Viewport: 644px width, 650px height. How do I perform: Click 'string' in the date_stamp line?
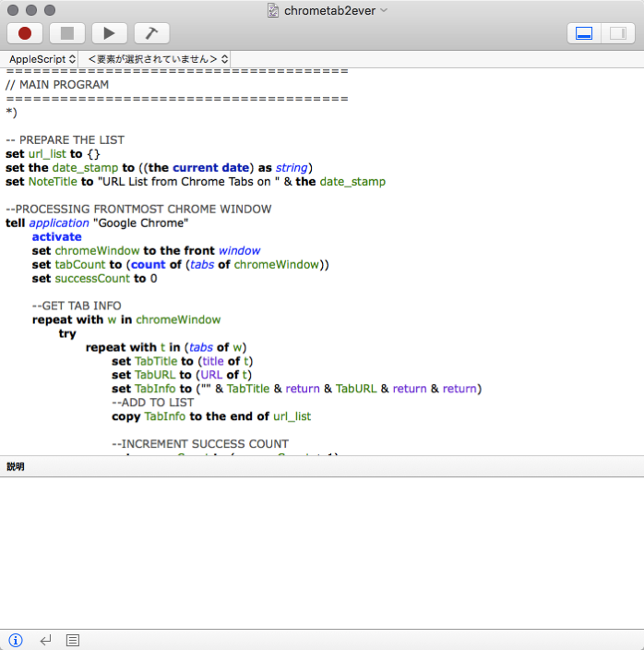[x=292, y=167]
